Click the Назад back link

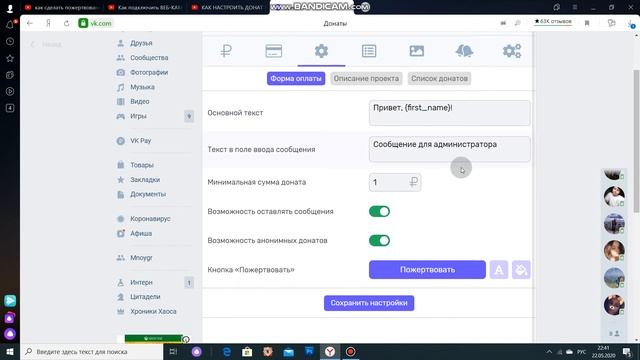pyautogui.click(x=46, y=44)
